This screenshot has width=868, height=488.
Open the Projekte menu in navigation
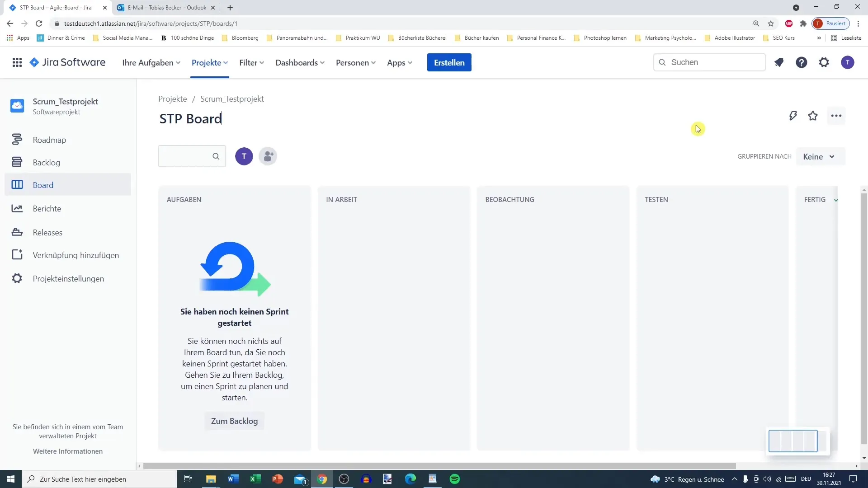pyautogui.click(x=209, y=62)
